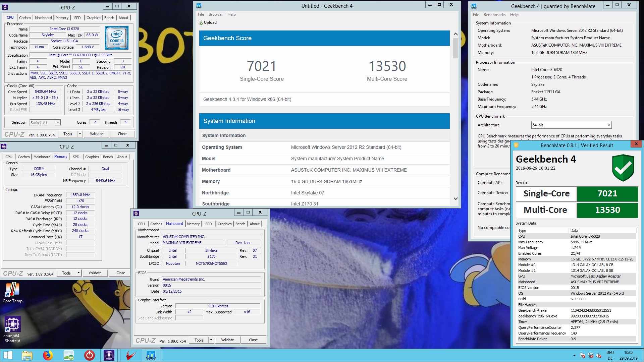This screenshot has height=362, width=644.
Task: Click the muted volume tray icon
Action: pyautogui.click(x=599, y=356)
